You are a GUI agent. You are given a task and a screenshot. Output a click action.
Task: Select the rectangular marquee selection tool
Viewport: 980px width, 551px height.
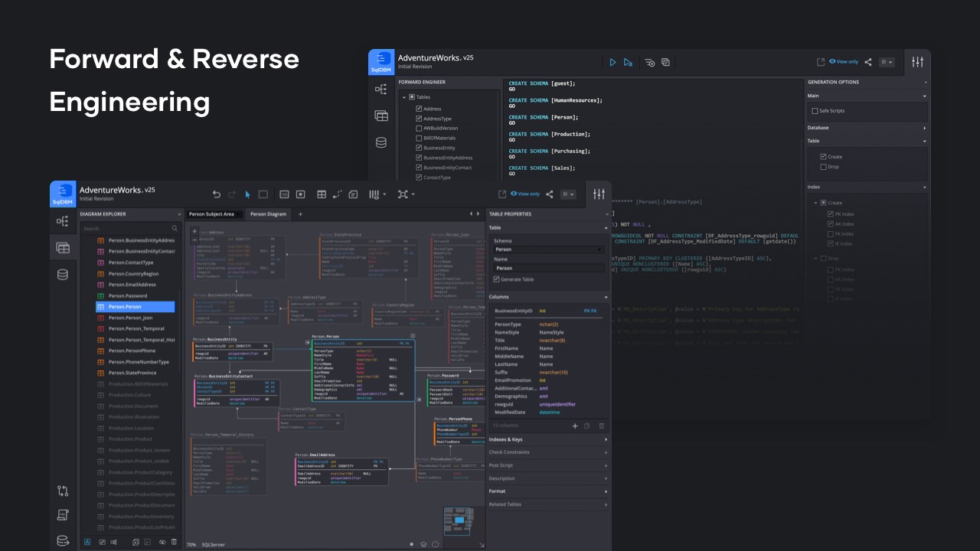263,194
